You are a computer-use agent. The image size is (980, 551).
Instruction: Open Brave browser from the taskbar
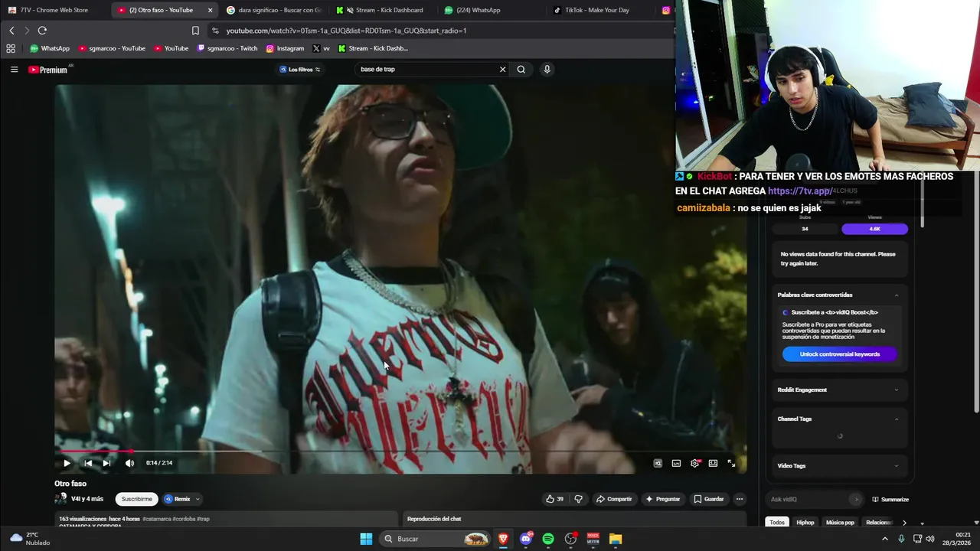pyautogui.click(x=503, y=539)
